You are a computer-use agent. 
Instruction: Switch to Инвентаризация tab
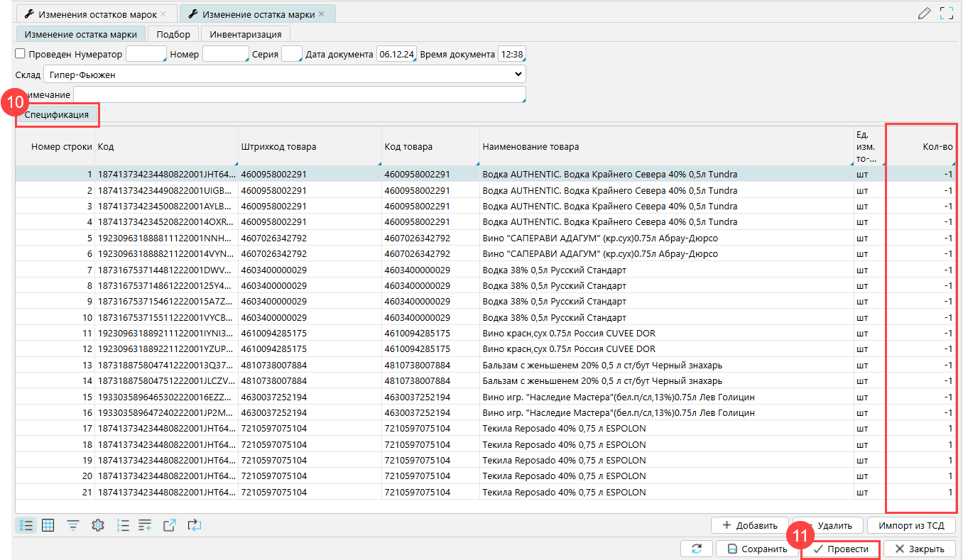pyautogui.click(x=246, y=34)
